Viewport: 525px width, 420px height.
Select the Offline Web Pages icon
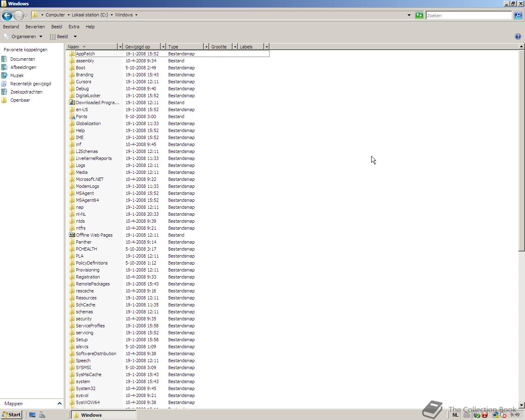tap(72, 235)
